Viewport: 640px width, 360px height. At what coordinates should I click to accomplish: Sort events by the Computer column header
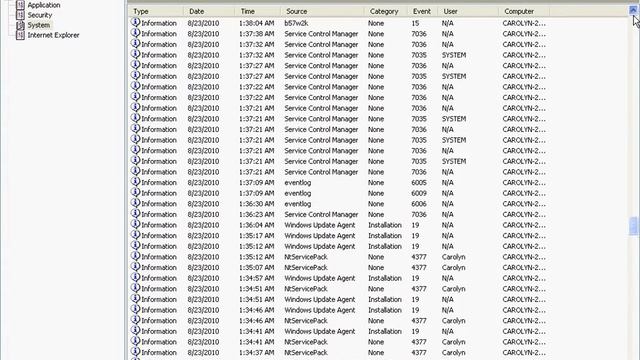[524, 11]
